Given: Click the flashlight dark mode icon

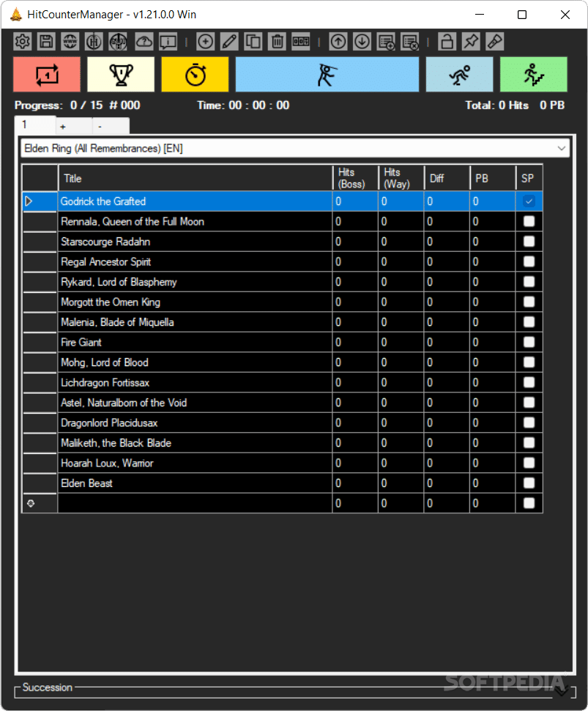Looking at the screenshot, I should click(x=494, y=42).
